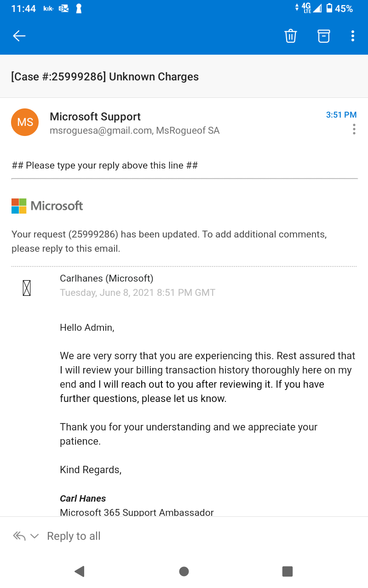
Task: Expand reply options chevron
Action: (34, 536)
